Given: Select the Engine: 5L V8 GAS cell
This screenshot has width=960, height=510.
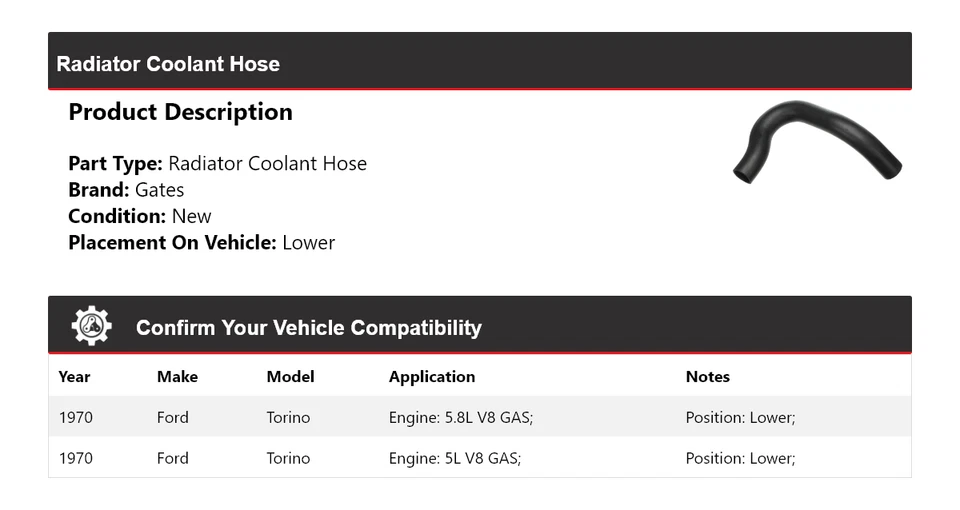Looking at the screenshot, I should 455,458.
